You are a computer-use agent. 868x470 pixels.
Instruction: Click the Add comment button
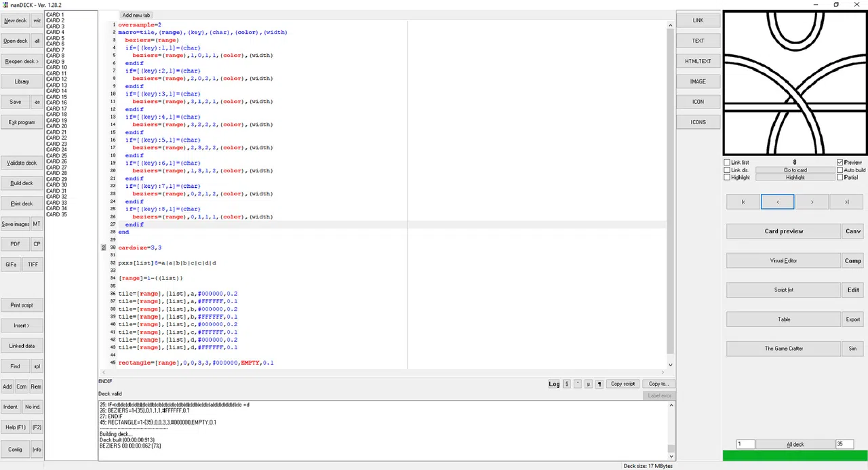tap(7, 387)
